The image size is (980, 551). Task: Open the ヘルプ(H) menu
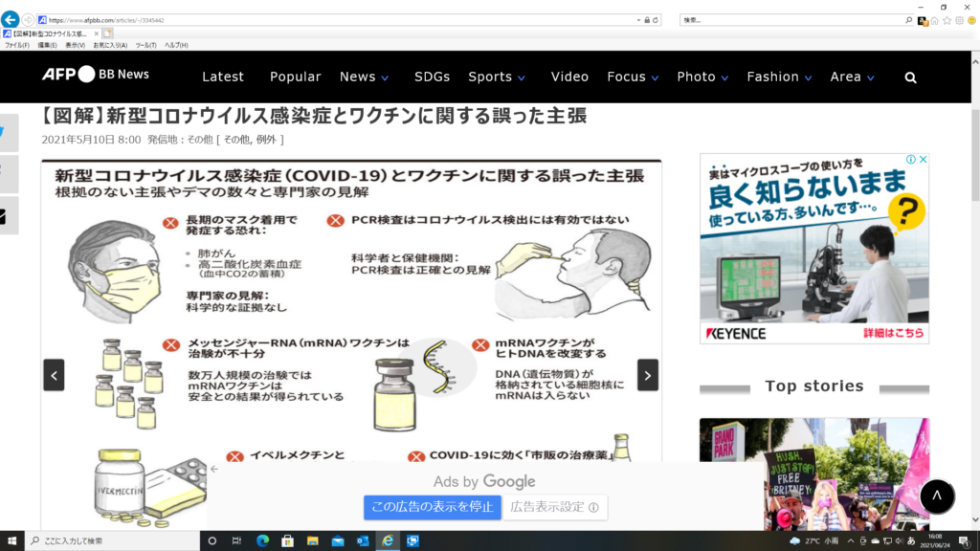[x=176, y=45]
